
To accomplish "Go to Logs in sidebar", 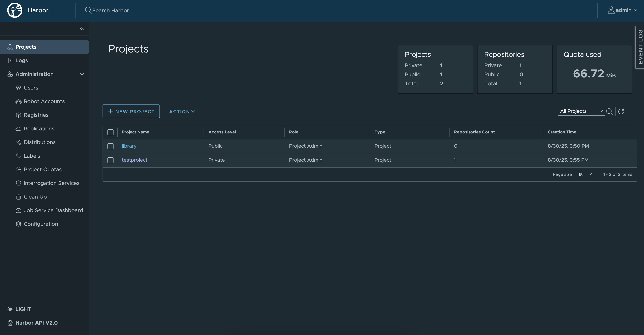I will (x=22, y=61).
